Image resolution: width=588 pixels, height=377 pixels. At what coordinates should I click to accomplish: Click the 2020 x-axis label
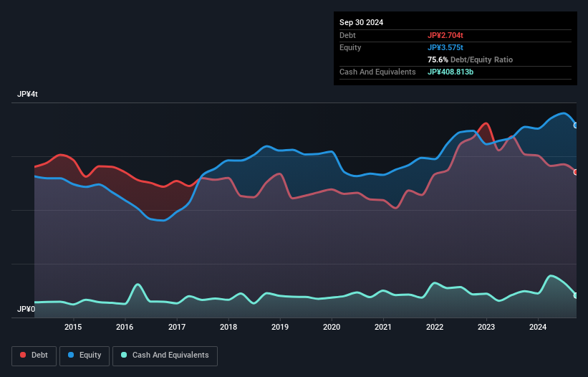[x=332, y=327]
